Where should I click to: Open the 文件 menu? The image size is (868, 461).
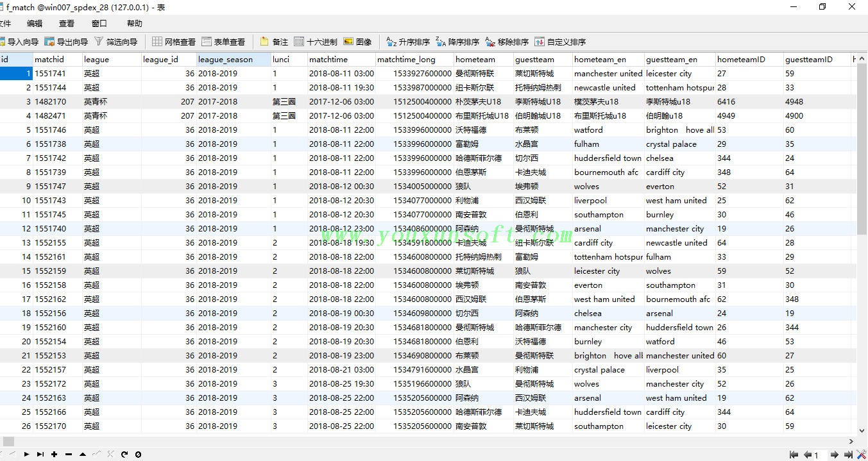pos(5,24)
